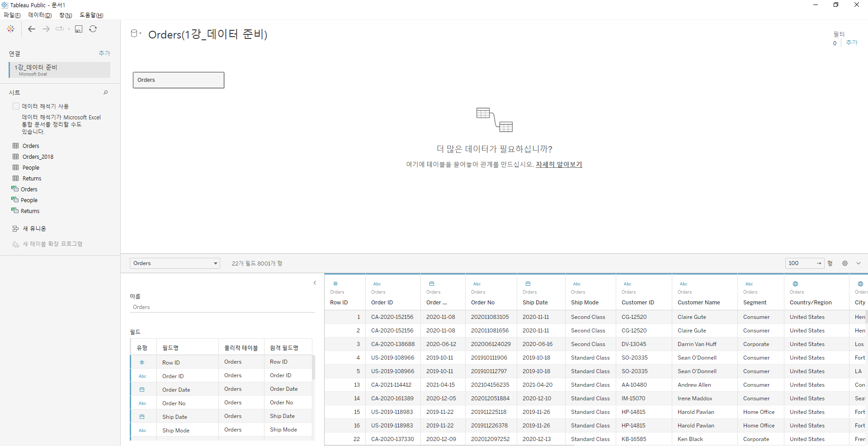Click the Order ID column header
Viewport: 868px width, 446px height.
(x=382, y=303)
